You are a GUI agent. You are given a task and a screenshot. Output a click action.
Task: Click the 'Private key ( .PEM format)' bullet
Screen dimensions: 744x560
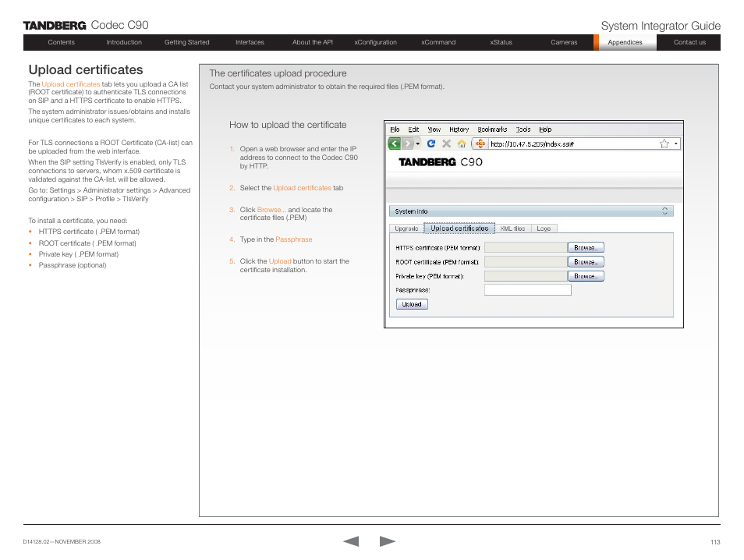(79, 254)
